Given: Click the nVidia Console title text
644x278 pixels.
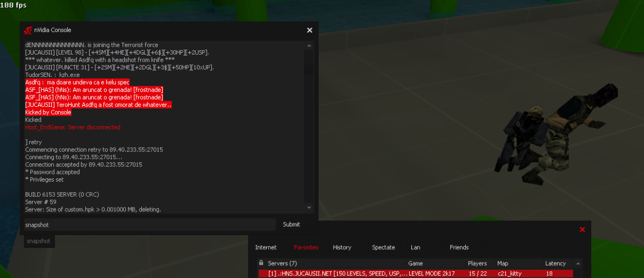Looking at the screenshot, I should [x=53, y=30].
